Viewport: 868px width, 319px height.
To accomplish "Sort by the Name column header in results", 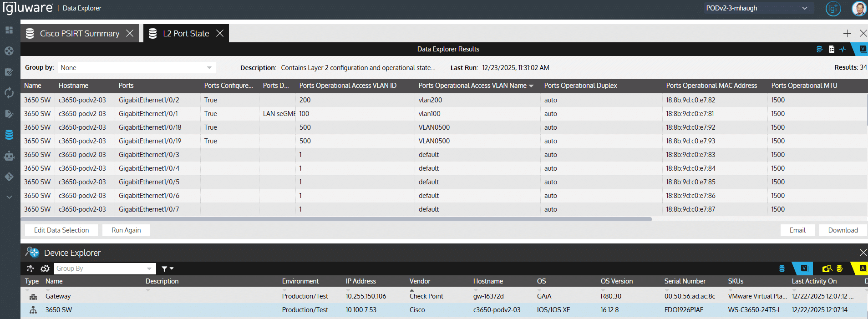I will click(x=33, y=86).
